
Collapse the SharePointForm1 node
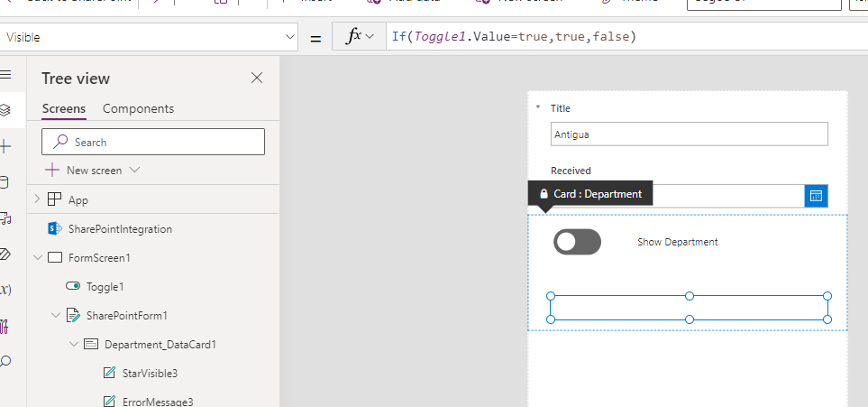tap(55, 315)
